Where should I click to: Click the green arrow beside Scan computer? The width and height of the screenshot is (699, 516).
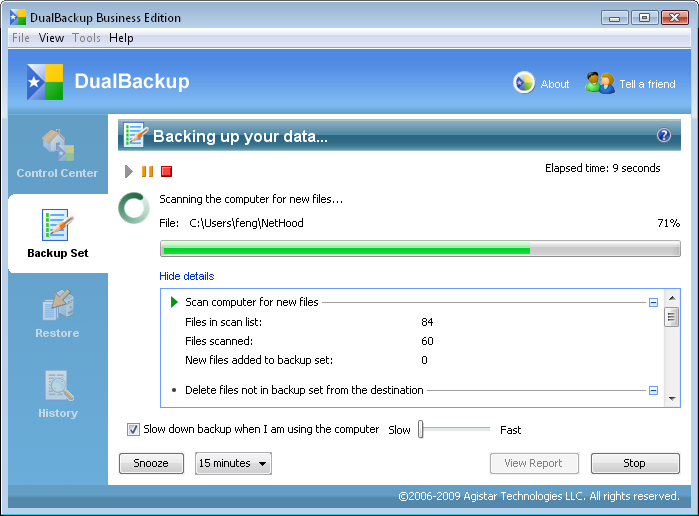point(174,302)
